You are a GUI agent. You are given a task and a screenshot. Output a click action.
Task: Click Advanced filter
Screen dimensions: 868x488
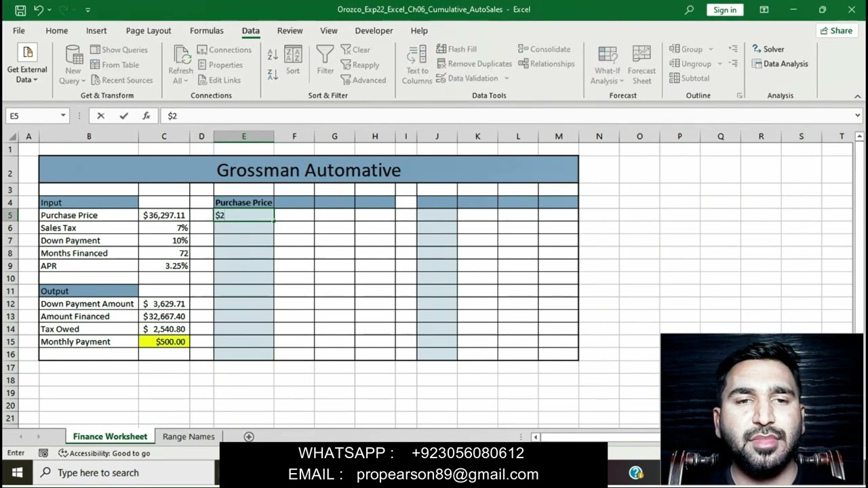[x=363, y=80]
